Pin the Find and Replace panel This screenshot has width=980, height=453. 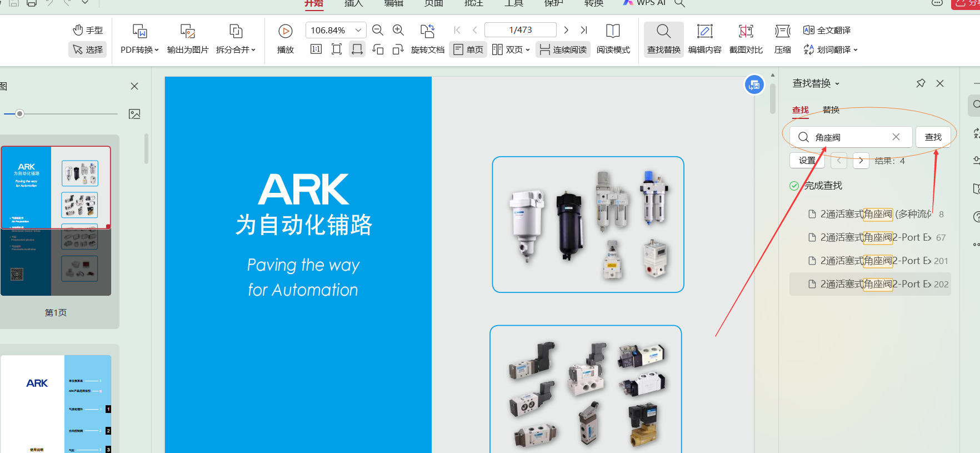click(921, 83)
